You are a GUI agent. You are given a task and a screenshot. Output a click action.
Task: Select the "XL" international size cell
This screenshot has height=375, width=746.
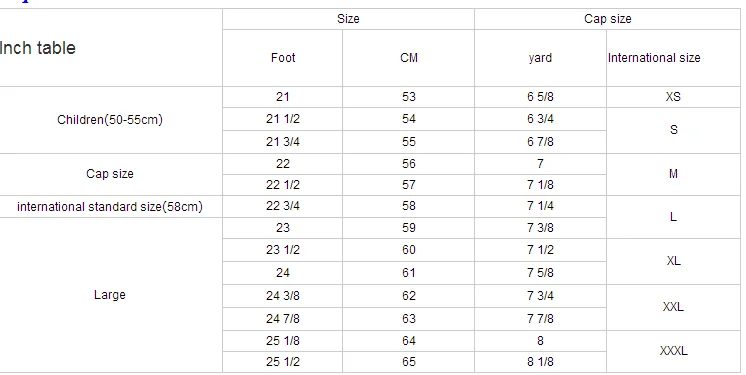(x=673, y=261)
